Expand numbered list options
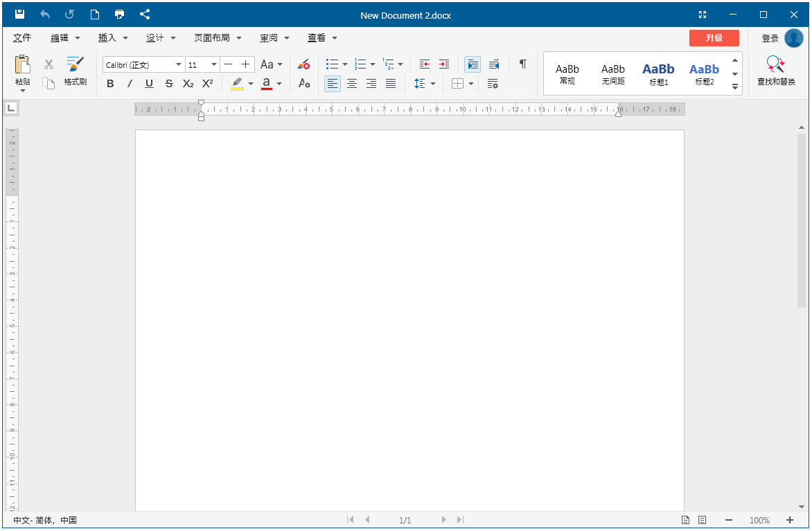The width and height of the screenshot is (812, 531). (x=373, y=64)
